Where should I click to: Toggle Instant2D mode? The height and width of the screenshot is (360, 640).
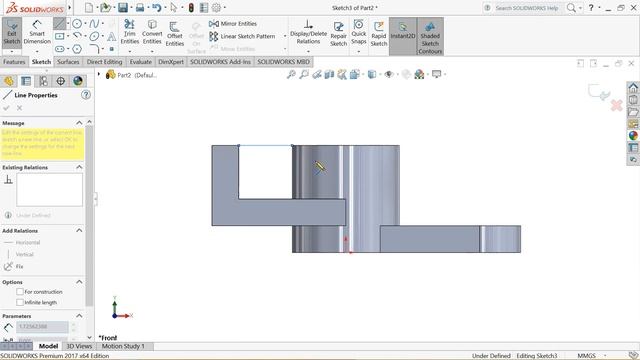[402, 36]
